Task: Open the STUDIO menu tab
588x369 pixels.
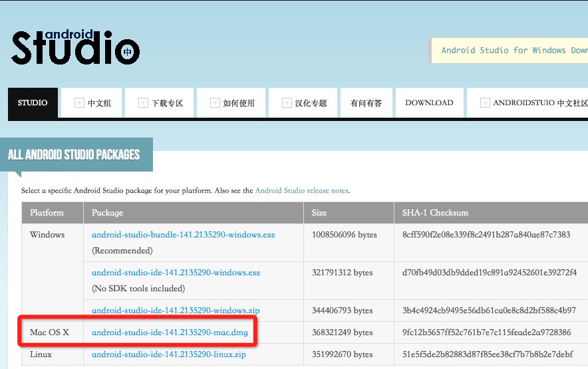Action: tap(33, 103)
